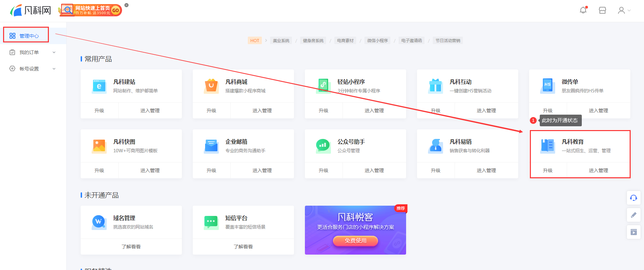
Task: Enter management for 凡科易销
Action: tap(486, 170)
